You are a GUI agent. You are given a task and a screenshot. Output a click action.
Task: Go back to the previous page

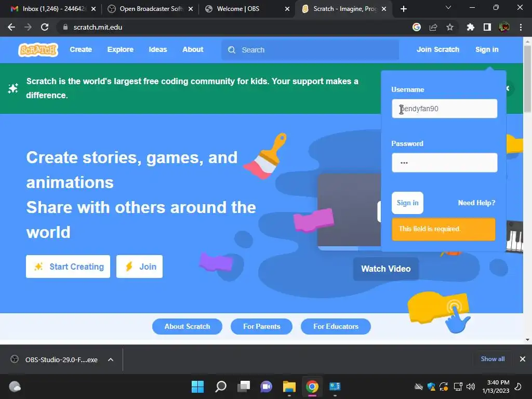point(11,27)
